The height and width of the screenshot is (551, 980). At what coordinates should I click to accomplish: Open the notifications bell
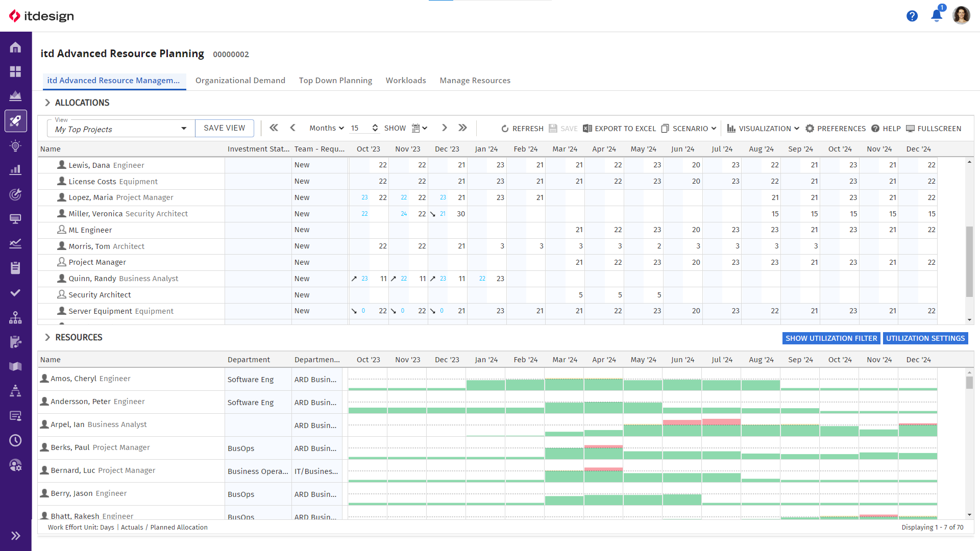(937, 15)
